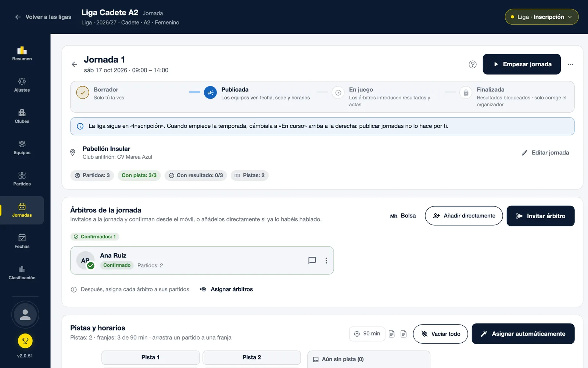Open Partidos in the sidebar
The image size is (588, 368).
click(x=22, y=179)
